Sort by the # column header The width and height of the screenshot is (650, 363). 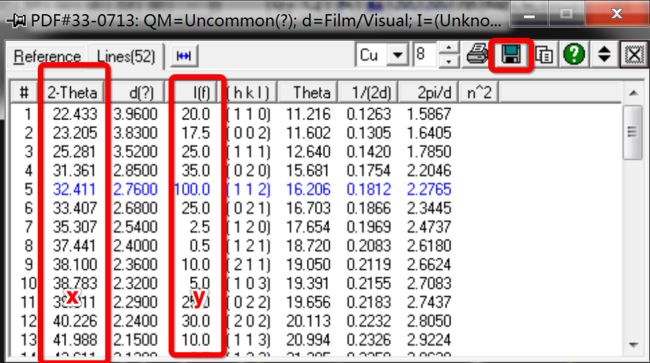(x=24, y=92)
